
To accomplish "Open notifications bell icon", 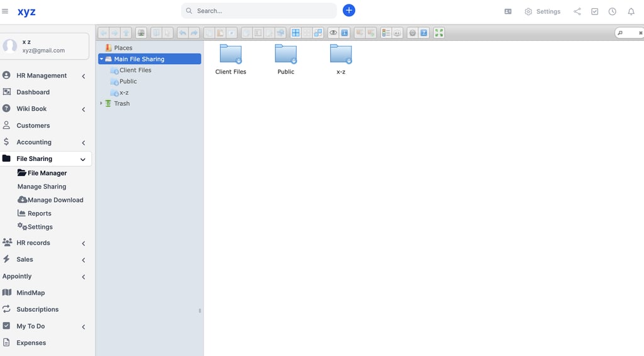I will [631, 11].
